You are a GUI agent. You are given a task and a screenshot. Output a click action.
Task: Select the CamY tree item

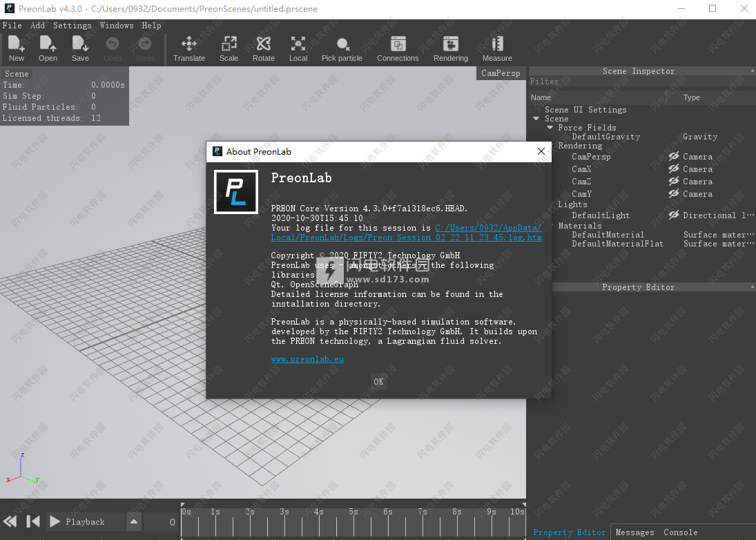pos(581,194)
